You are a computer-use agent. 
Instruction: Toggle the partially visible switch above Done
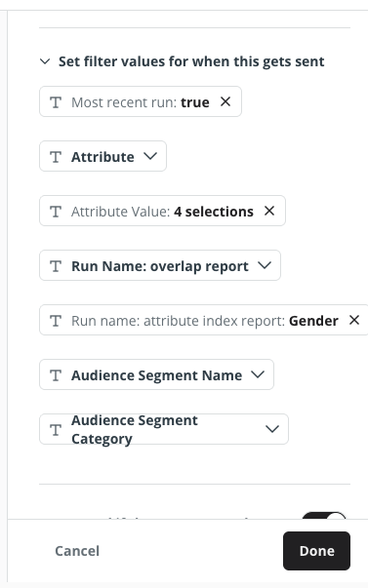pyautogui.click(x=324, y=515)
